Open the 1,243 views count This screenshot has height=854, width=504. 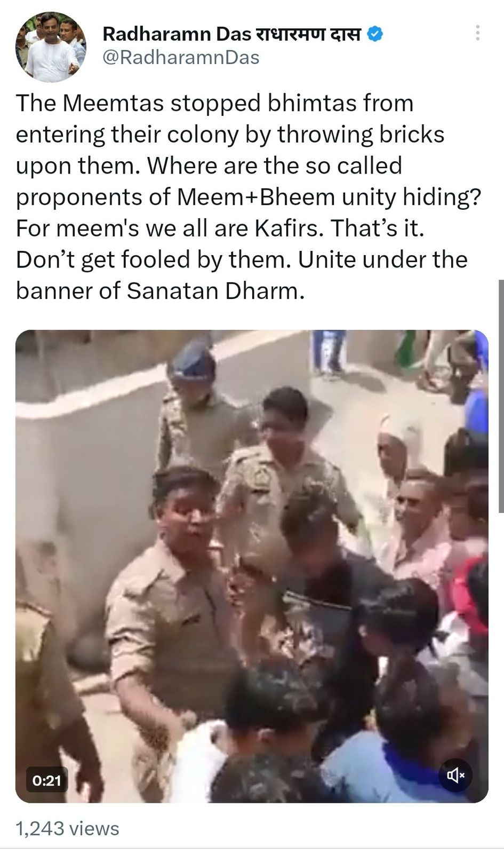click(x=68, y=828)
